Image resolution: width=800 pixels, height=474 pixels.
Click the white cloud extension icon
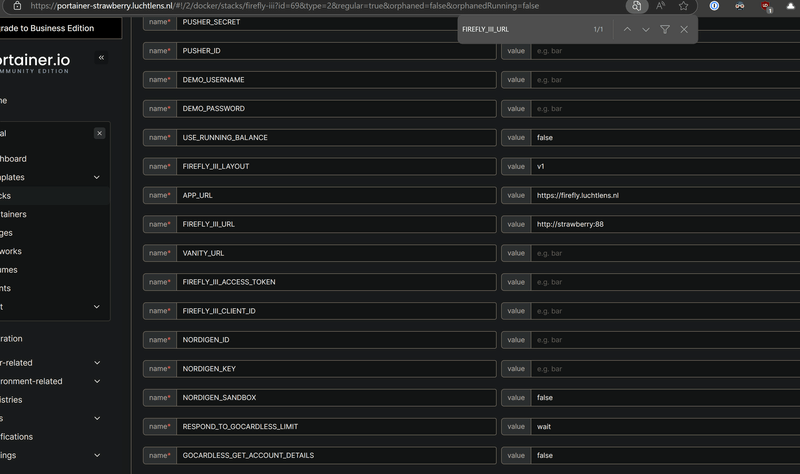(x=791, y=6)
